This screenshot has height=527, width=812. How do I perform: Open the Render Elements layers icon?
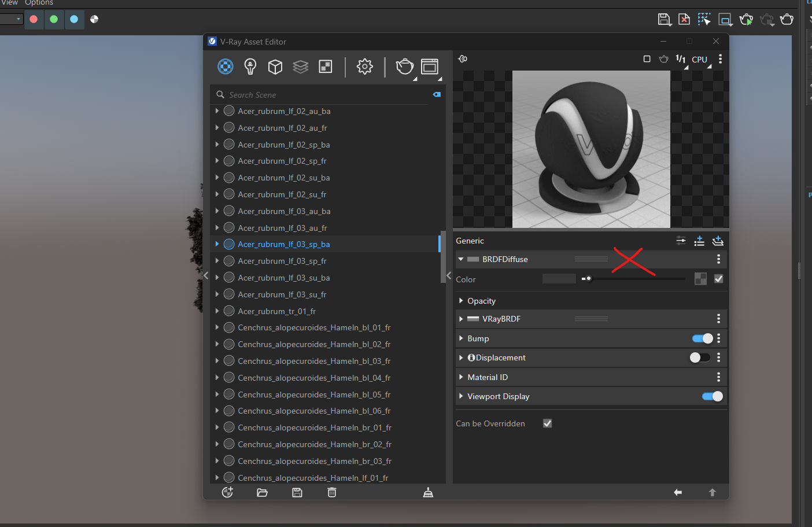pos(301,67)
